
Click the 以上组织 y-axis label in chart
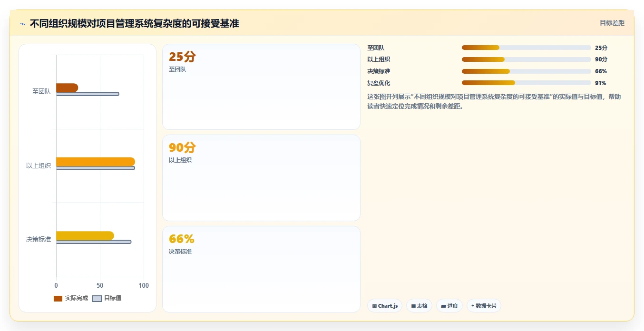coord(39,165)
